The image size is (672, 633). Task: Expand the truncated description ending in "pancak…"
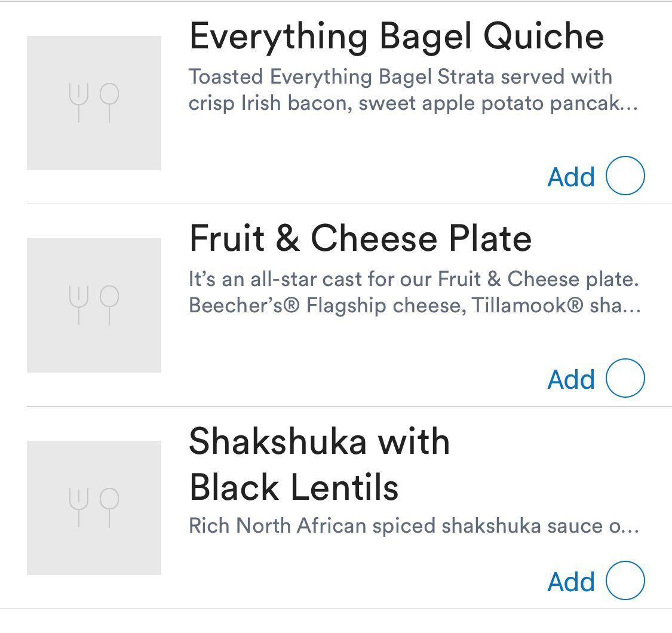click(x=627, y=104)
